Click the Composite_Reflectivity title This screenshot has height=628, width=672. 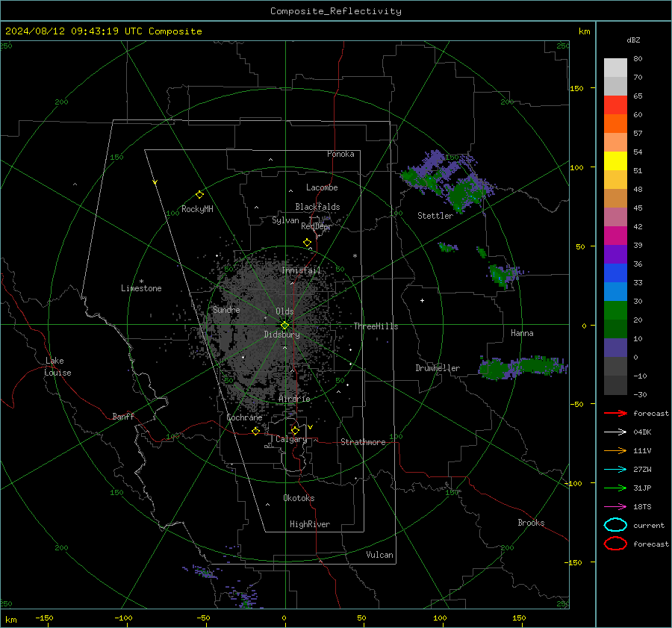coord(335,11)
